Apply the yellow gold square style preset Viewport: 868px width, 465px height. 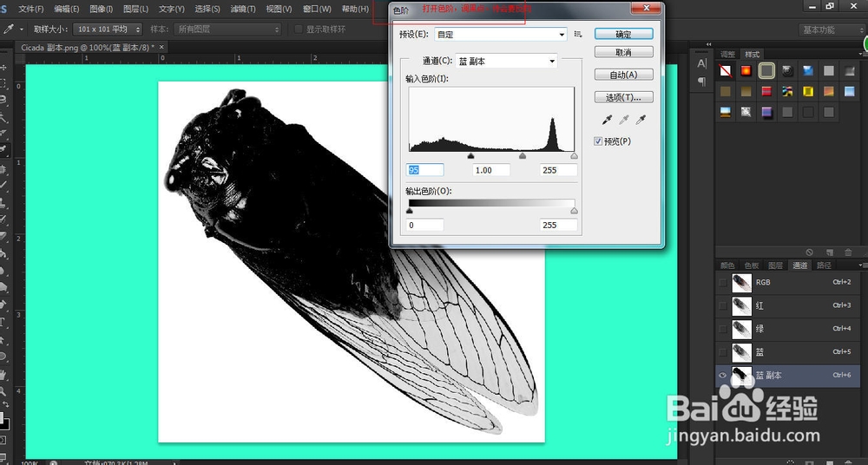coord(807,91)
